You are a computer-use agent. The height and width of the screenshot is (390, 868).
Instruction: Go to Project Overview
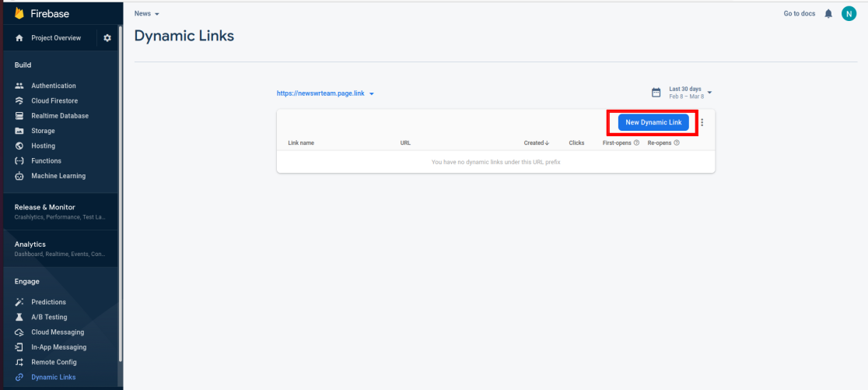(55, 38)
